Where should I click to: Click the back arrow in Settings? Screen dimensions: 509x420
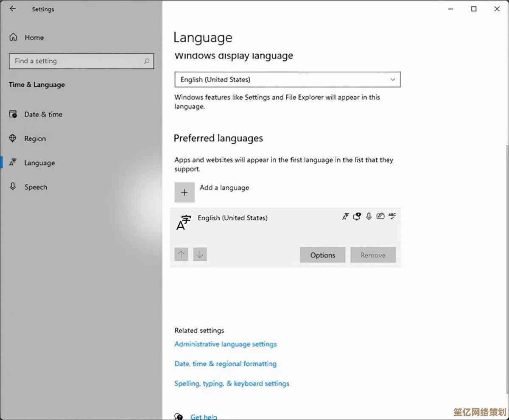point(13,9)
